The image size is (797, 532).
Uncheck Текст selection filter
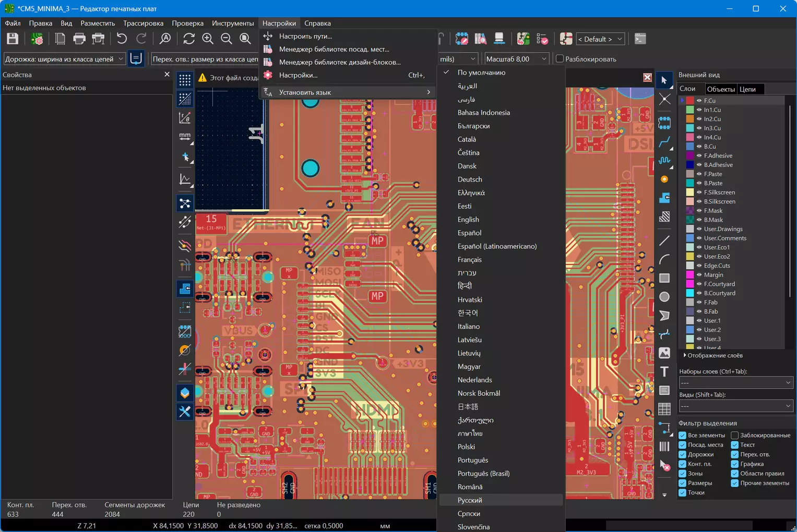[x=734, y=445]
